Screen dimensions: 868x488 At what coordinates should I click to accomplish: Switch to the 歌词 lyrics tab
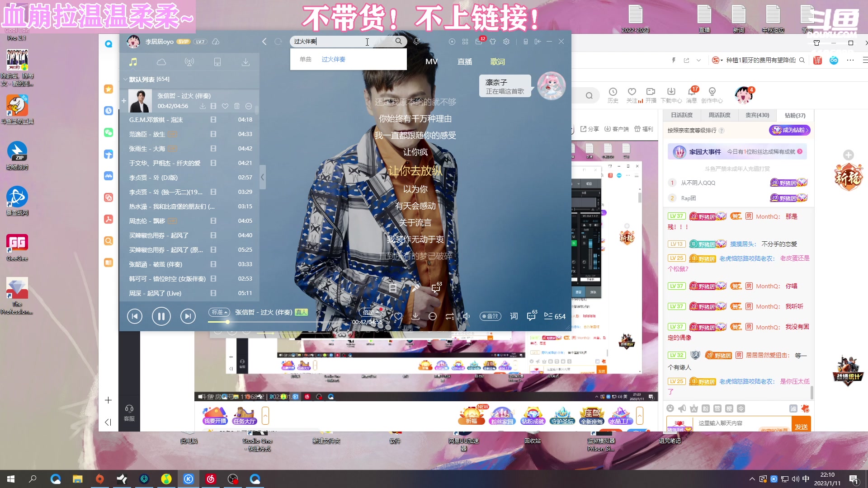click(498, 61)
